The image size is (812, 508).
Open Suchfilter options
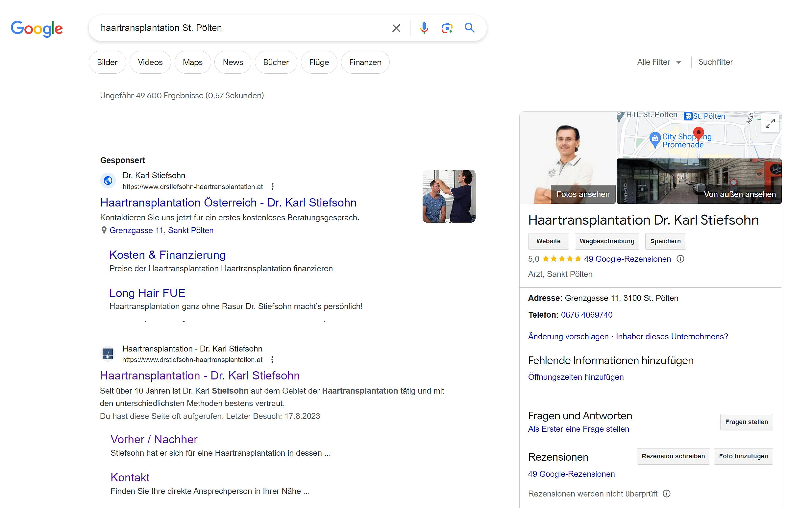point(716,62)
